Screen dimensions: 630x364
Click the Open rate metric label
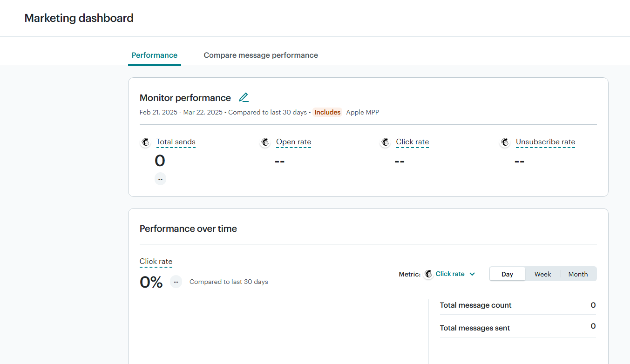(293, 142)
